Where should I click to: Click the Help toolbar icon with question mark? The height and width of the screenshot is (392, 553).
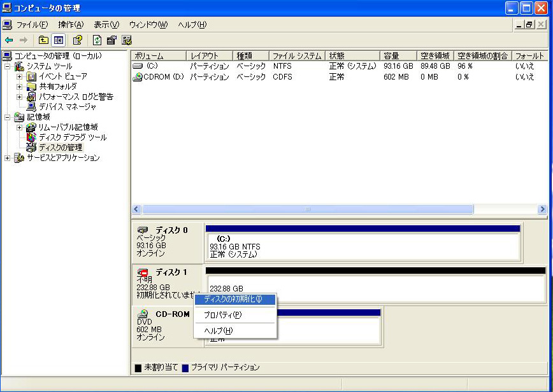click(77, 40)
